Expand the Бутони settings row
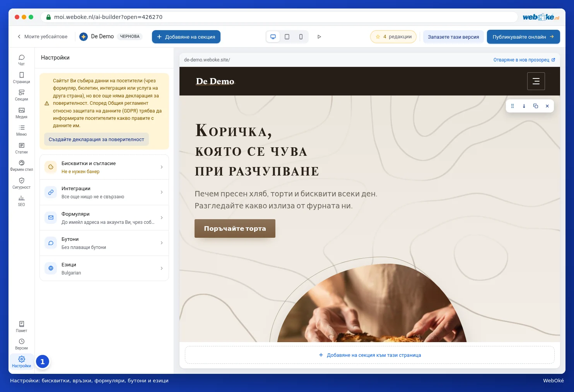 click(104, 243)
